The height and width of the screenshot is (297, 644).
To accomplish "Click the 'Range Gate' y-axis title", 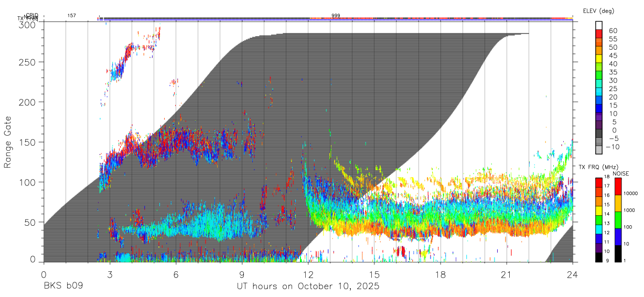I will (8, 142).
